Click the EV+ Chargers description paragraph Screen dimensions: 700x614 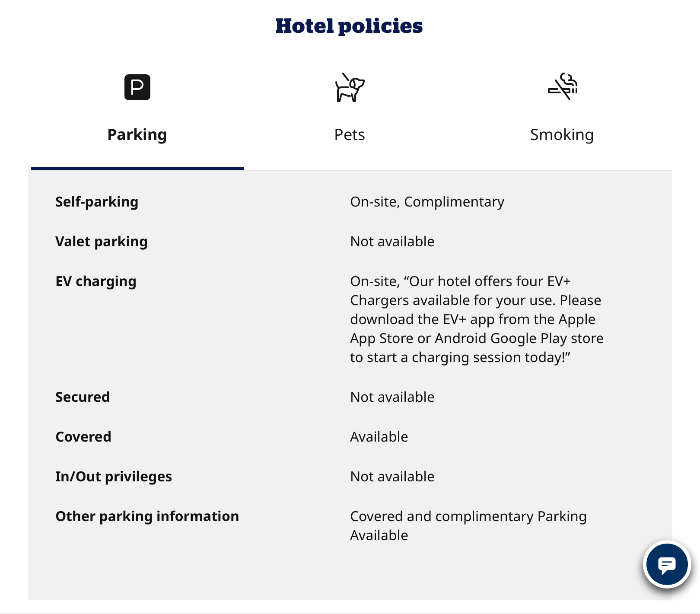pyautogui.click(x=477, y=319)
